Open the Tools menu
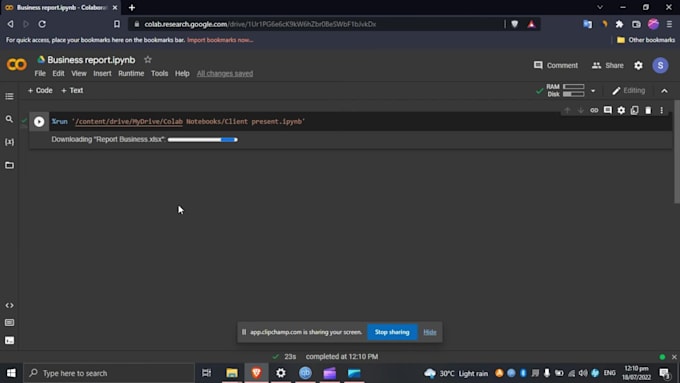The height and width of the screenshot is (383, 680). [160, 73]
